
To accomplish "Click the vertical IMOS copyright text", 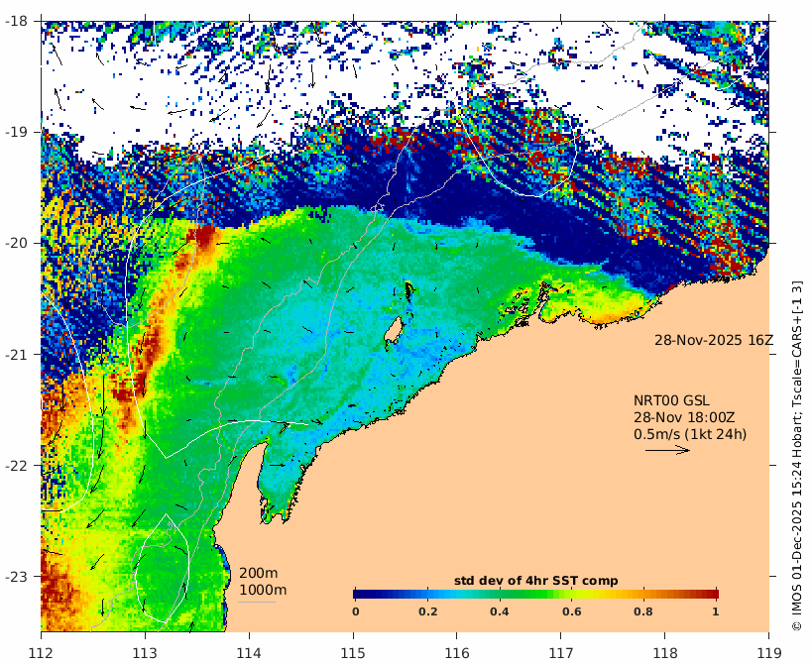I will (797, 455).
